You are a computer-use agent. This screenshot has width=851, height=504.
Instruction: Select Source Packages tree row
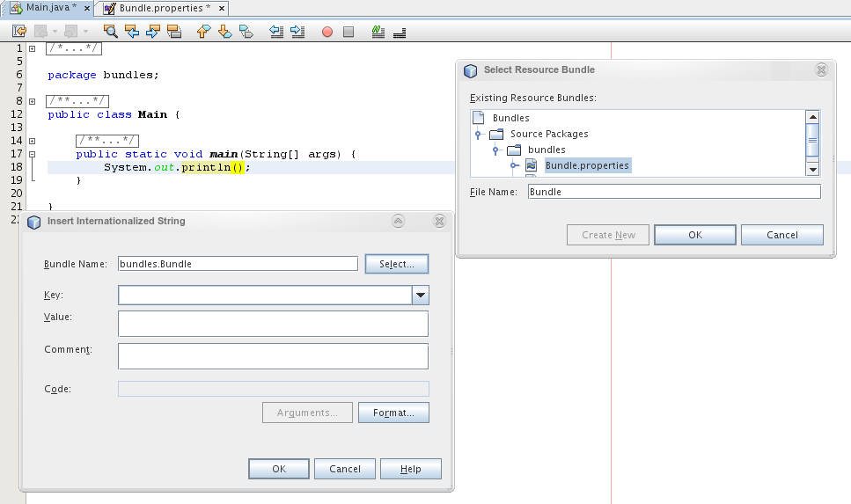[x=549, y=134]
